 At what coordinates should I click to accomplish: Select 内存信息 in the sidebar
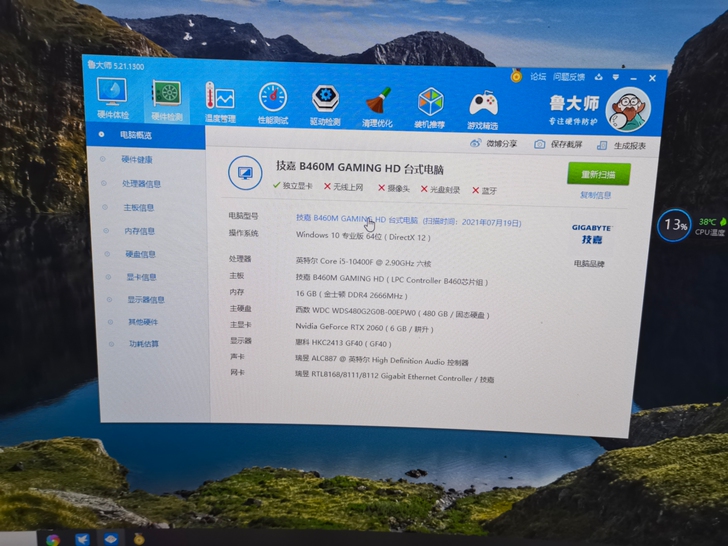pyautogui.click(x=139, y=231)
